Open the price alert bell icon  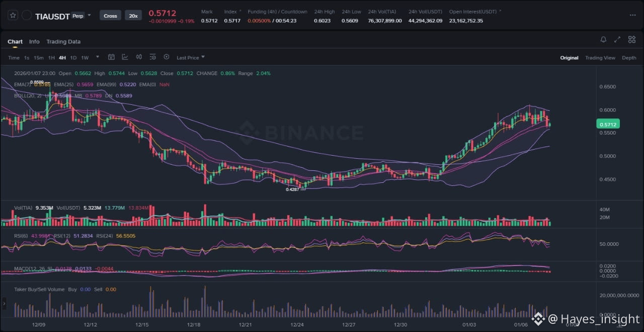click(x=603, y=40)
